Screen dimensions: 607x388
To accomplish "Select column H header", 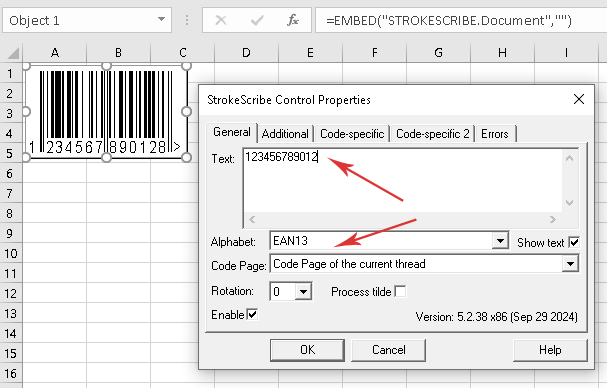I will (502, 53).
